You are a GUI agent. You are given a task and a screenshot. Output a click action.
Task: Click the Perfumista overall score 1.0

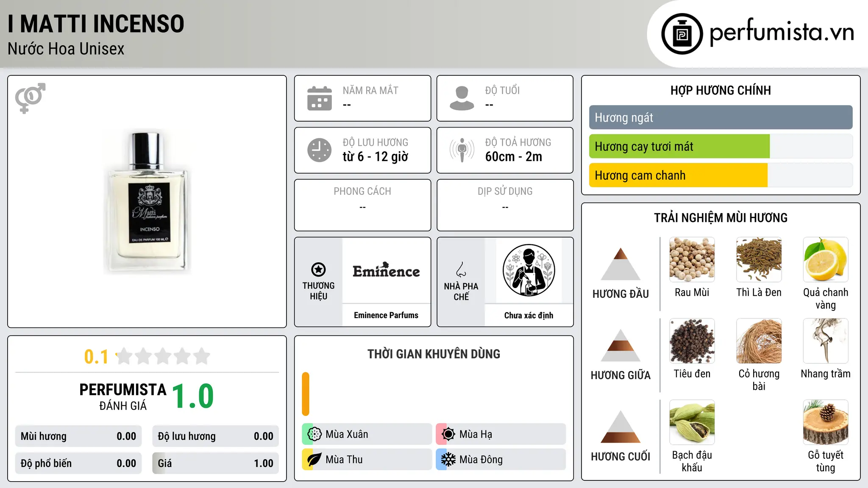pyautogui.click(x=193, y=396)
